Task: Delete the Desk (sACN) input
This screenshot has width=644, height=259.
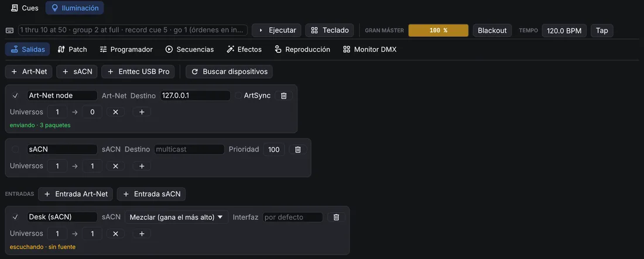Action: tap(336, 217)
